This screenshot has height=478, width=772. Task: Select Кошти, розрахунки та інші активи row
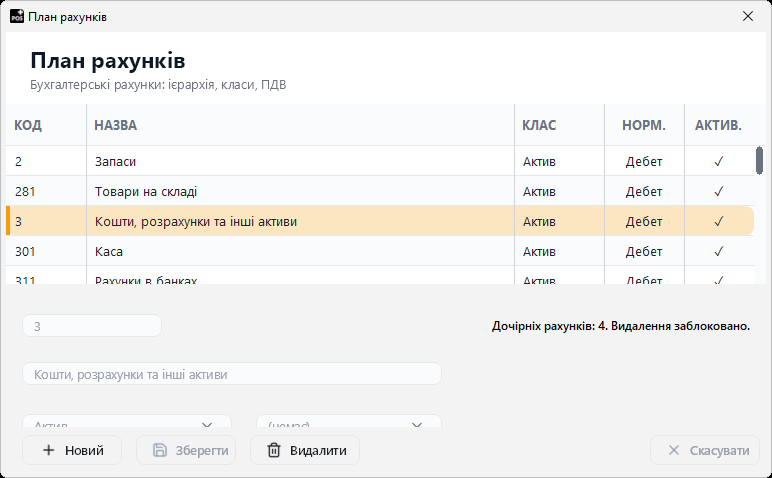(380, 222)
